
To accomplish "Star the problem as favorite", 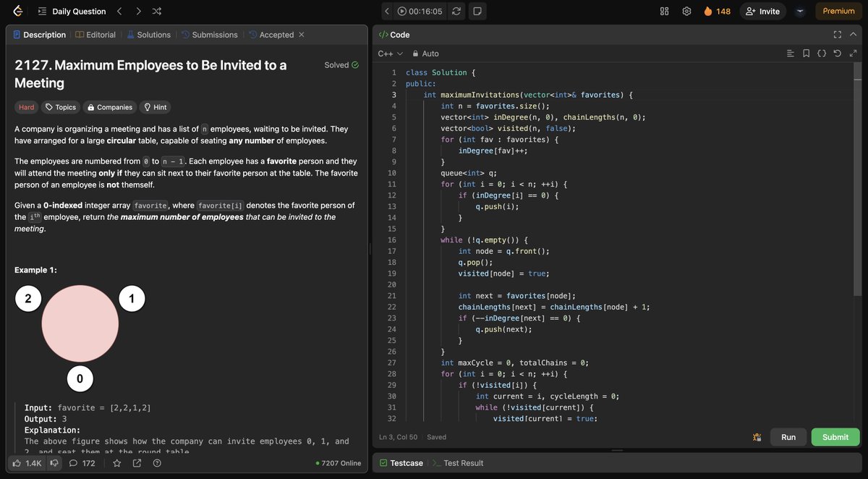I will tap(116, 462).
